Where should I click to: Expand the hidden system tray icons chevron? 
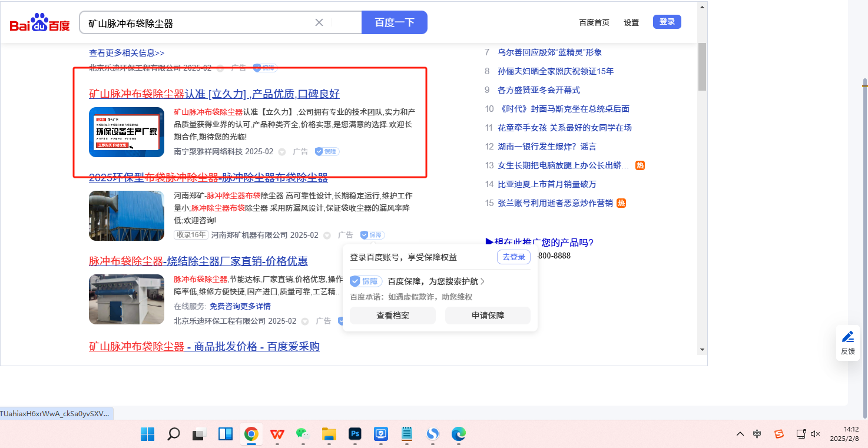tap(740, 434)
